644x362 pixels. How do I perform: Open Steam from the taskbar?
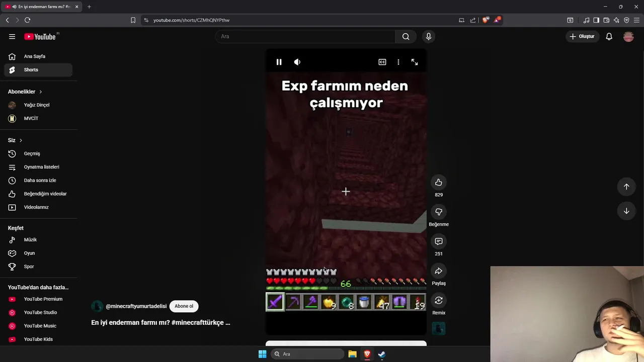382,354
